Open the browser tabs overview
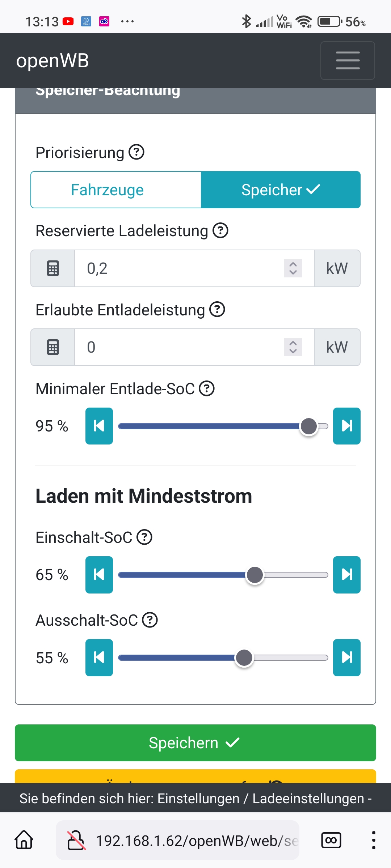Viewport: 391px width, 868px height. tap(331, 840)
